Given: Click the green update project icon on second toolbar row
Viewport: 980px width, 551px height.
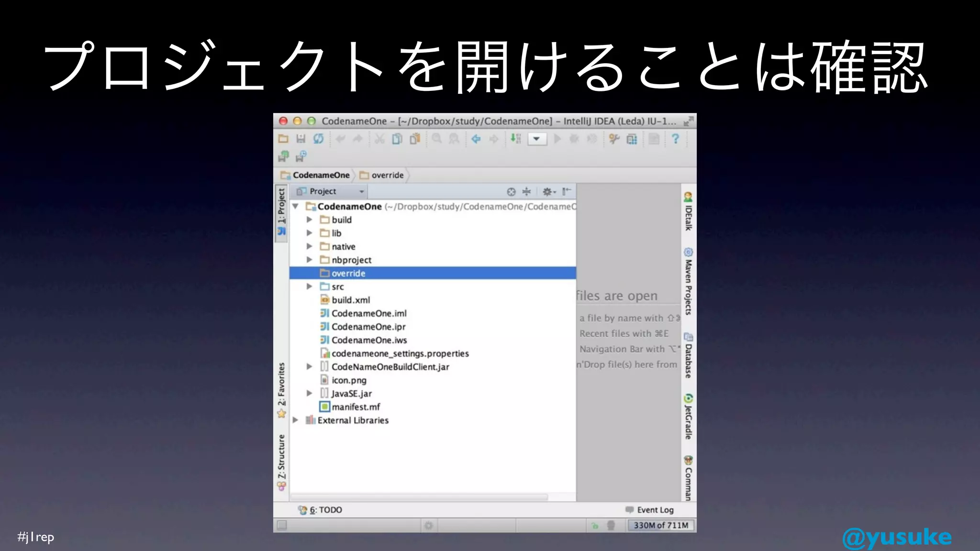Looking at the screenshot, I should (x=283, y=156).
